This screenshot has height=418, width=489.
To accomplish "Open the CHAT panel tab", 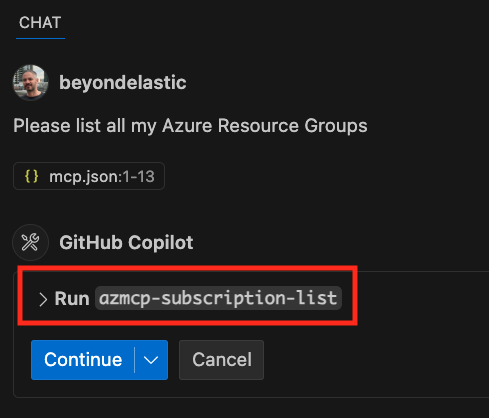I will tap(40, 23).
